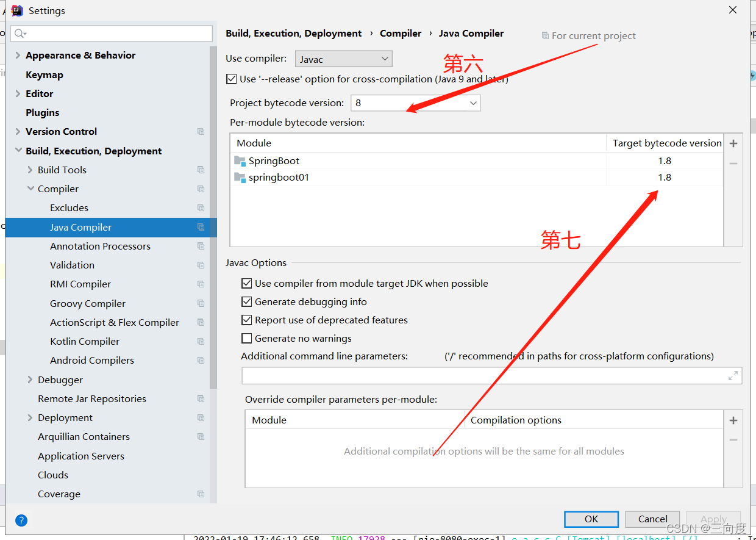Add an override compiler parameters module entry
The image size is (756, 540).
[x=733, y=420]
